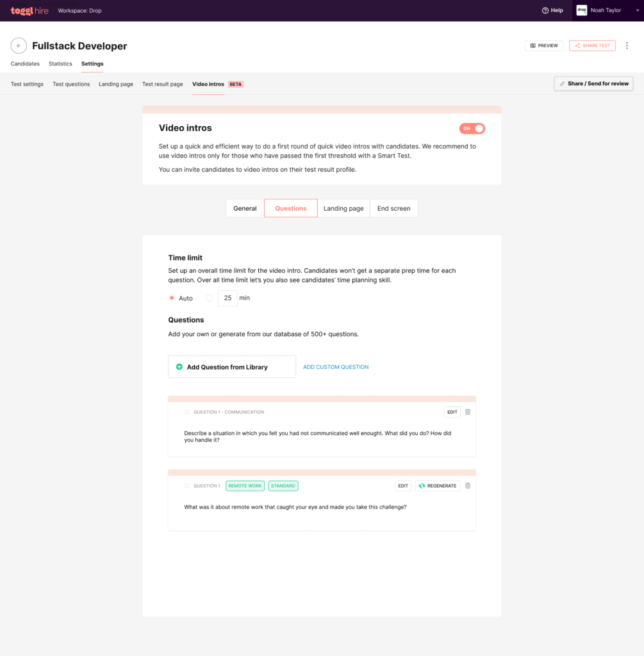The width and height of the screenshot is (644, 656).
Task: Select the custom minutes radio button
Action: coord(209,298)
